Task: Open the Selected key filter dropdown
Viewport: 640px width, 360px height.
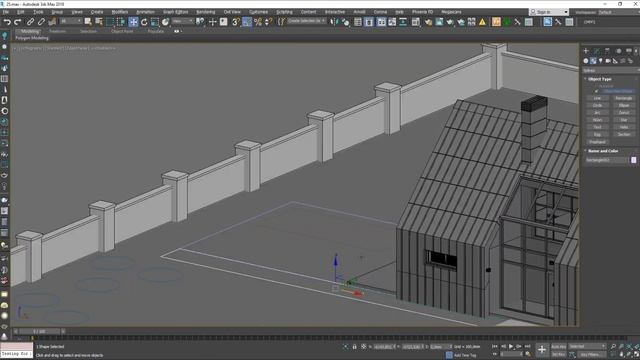Action: (587, 347)
